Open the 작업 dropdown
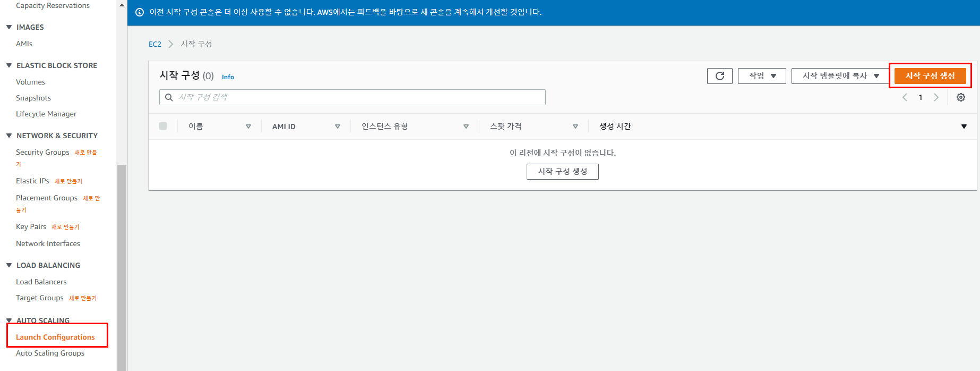 [762, 76]
